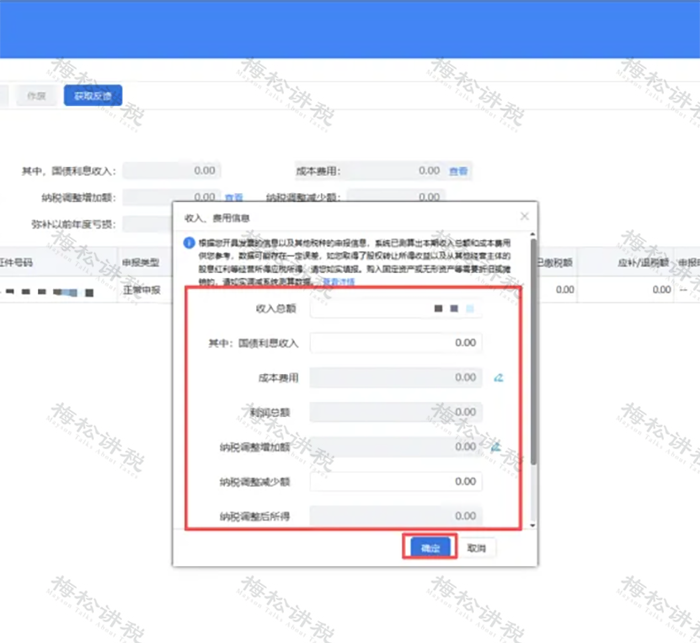Click the blue info icon in dialog
700x643 pixels.
[187, 243]
